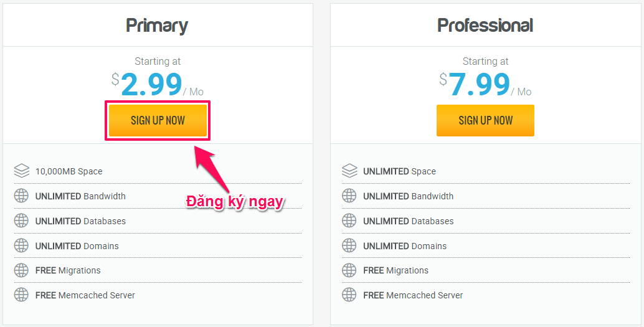644x327 pixels.
Task: Click globe icon next to Primary UNLIMITED Bandwidth
Action: (21, 196)
